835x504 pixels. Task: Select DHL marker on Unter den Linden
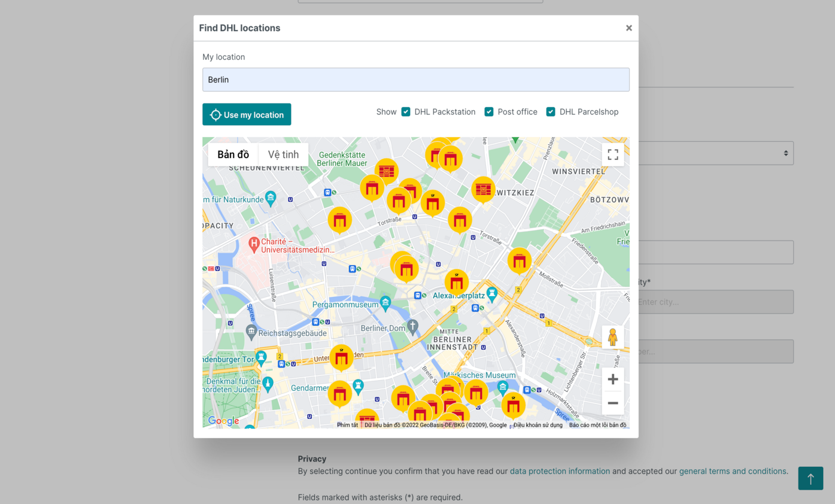click(342, 358)
